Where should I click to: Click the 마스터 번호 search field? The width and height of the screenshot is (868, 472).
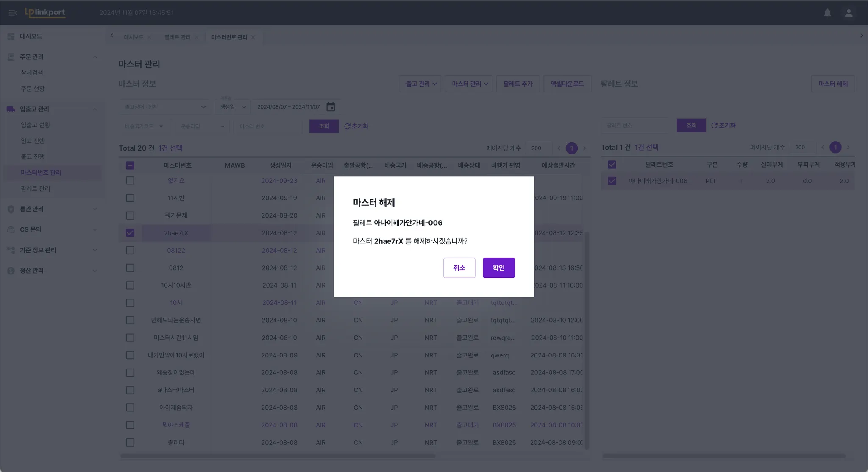(267, 126)
